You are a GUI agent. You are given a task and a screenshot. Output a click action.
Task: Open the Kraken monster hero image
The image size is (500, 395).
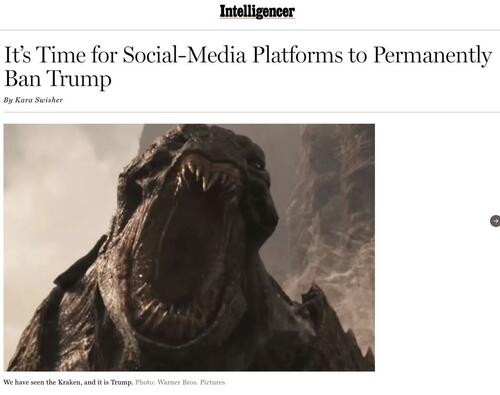tap(189, 247)
